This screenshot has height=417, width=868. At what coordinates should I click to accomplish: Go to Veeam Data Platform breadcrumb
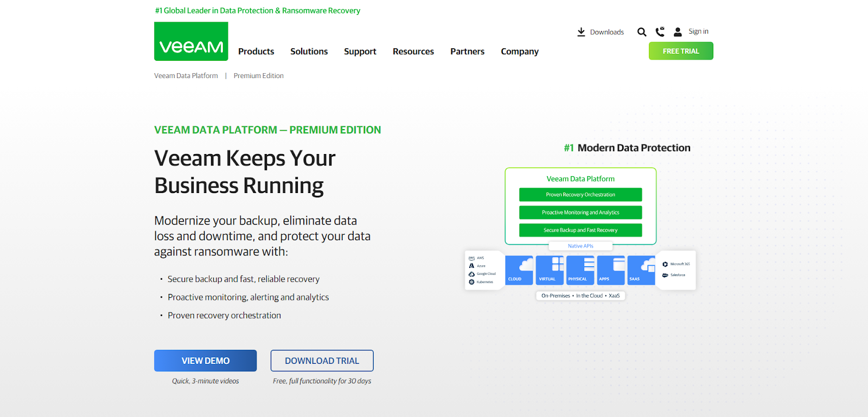(186, 76)
